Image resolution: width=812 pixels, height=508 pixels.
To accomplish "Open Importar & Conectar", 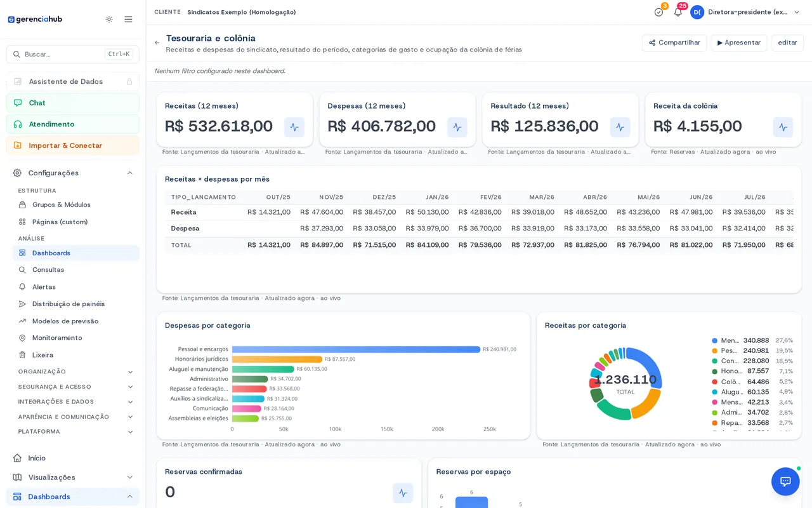I will [73, 145].
